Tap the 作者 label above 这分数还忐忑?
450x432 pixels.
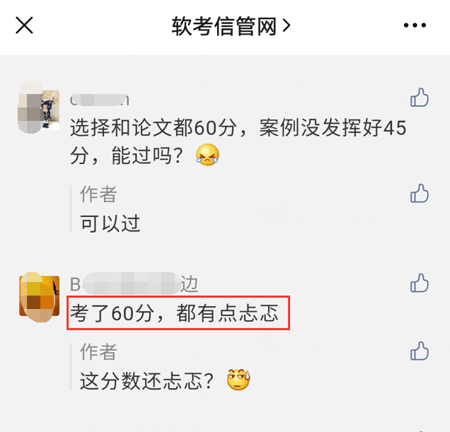[x=98, y=352]
